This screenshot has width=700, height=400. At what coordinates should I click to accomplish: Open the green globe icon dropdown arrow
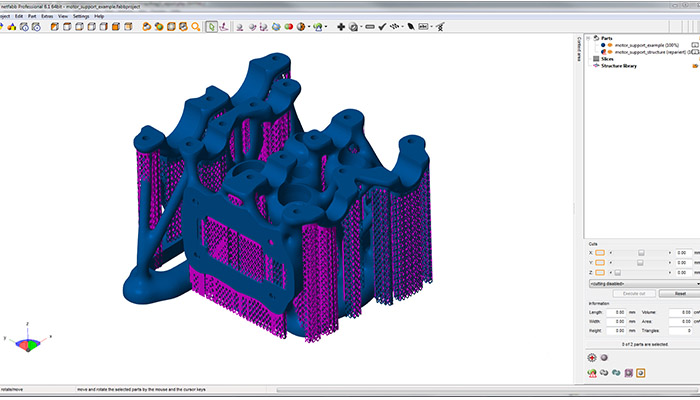tap(326, 27)
